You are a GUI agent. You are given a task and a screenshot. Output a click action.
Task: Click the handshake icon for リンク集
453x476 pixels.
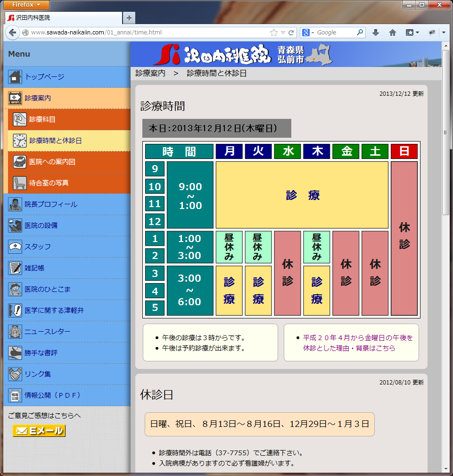click(x=15, y=374)
